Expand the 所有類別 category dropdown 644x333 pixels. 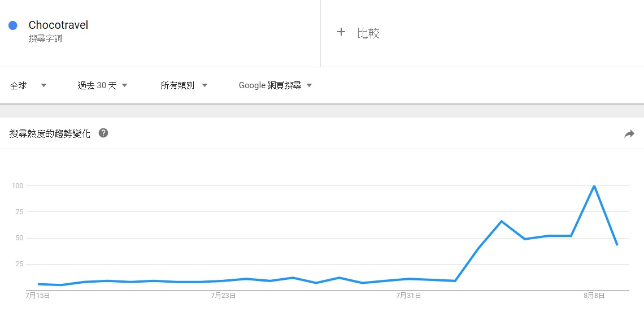tap(184, 85)
